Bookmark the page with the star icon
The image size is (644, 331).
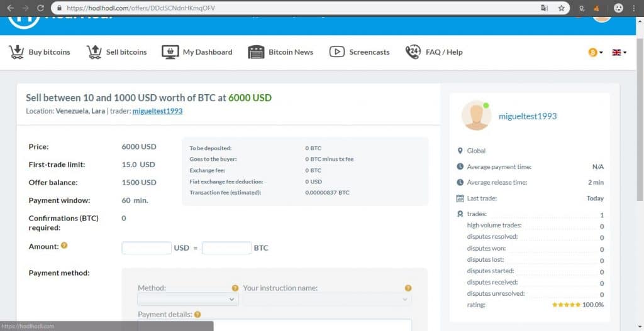pos(562,8)
